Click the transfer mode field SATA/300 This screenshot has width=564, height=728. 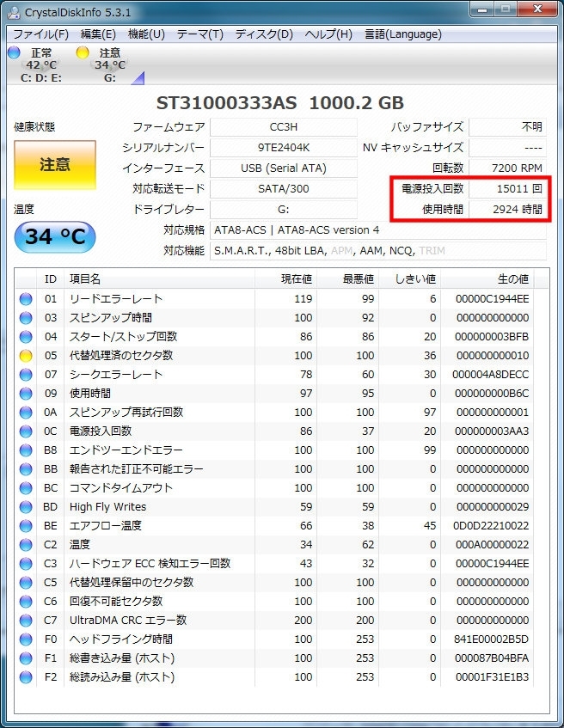pos(284,189)
